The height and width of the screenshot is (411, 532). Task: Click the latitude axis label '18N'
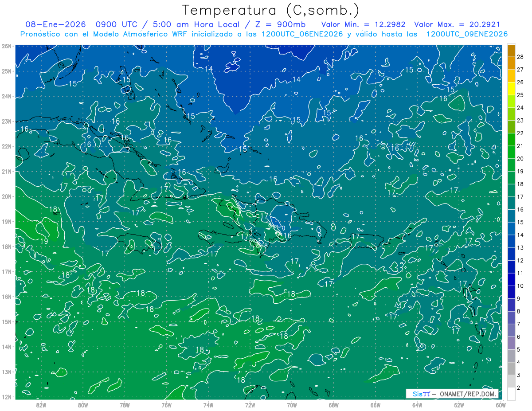(x=6, y=247)
